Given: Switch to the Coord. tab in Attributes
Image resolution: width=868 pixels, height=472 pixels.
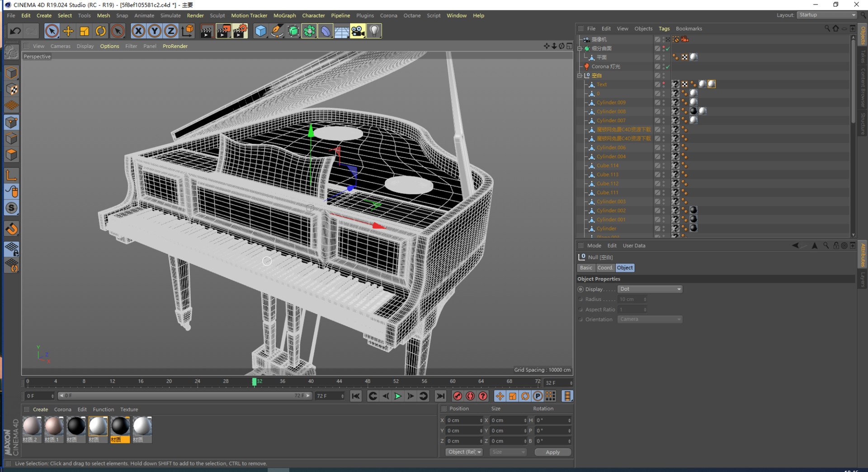Looking at the screenshot, I should [x=605, y=268].
